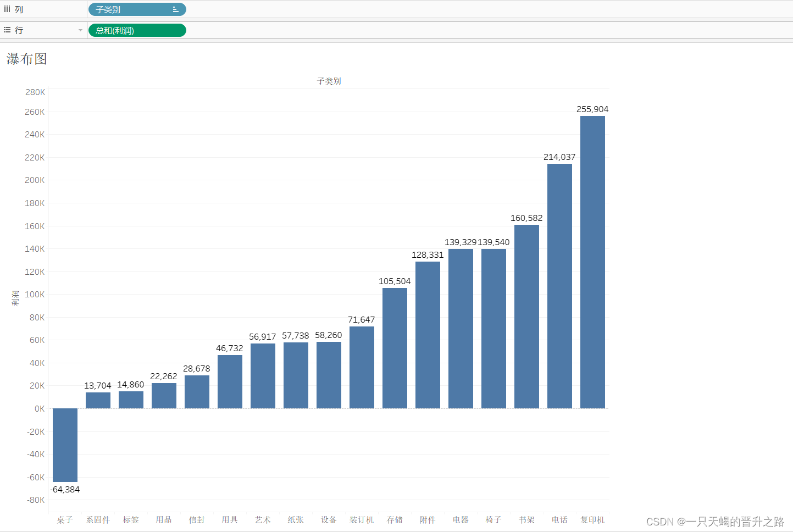Open the rows shelf dropdown arrow
Viewport: 793px width, 532px height.
[x=80, y=30]
